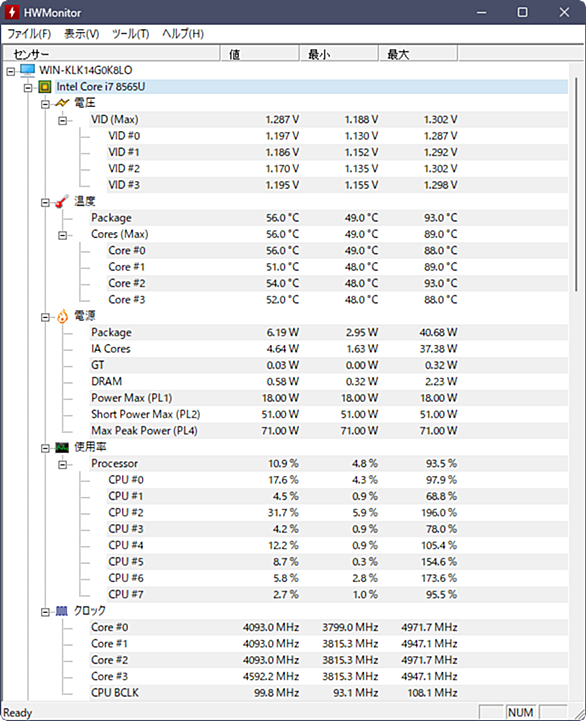Click the HWMonitor lightning app icon in title bar
Screen dimensions: 586x721
[x=12, y=12]
